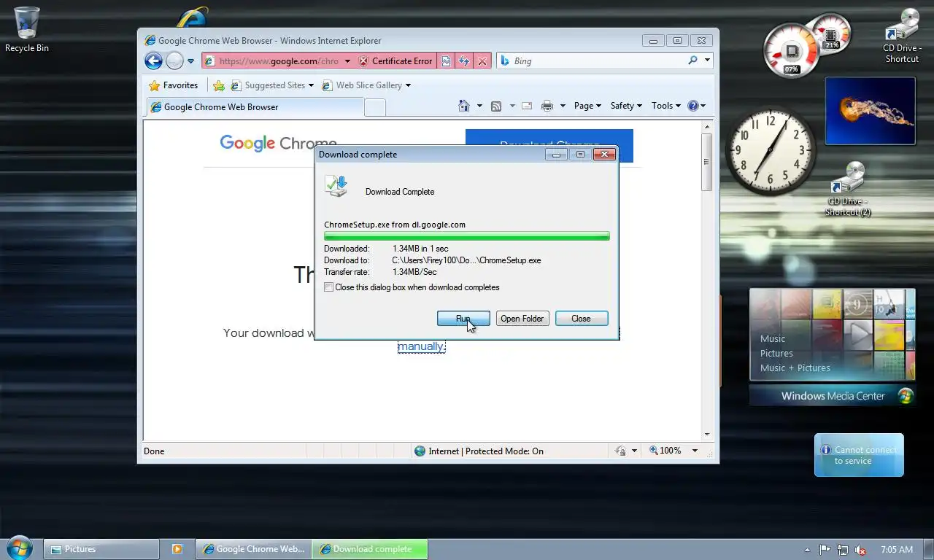
Task: Check 'Close this dialog box when download completes'
Action: [x=328, y=287]
